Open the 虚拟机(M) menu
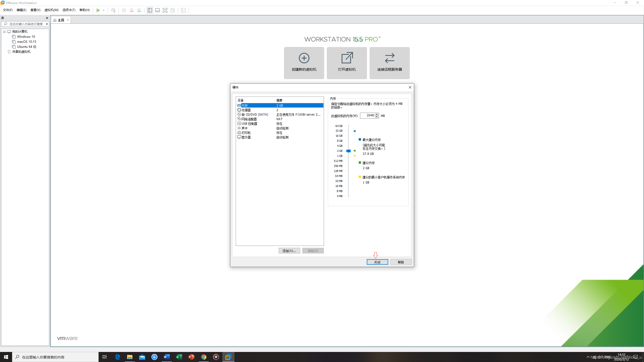The height and width of the screenshot is (362, 644). coord(51,10)
